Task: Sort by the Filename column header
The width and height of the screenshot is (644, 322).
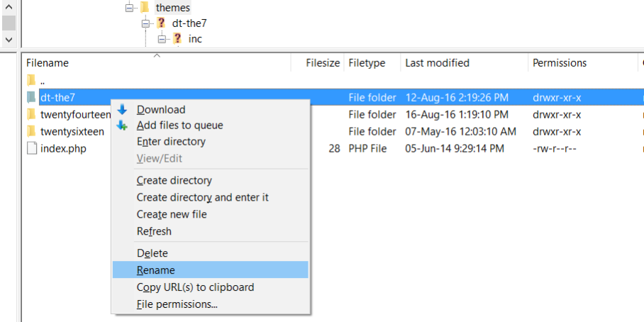Action: (48, 62)
